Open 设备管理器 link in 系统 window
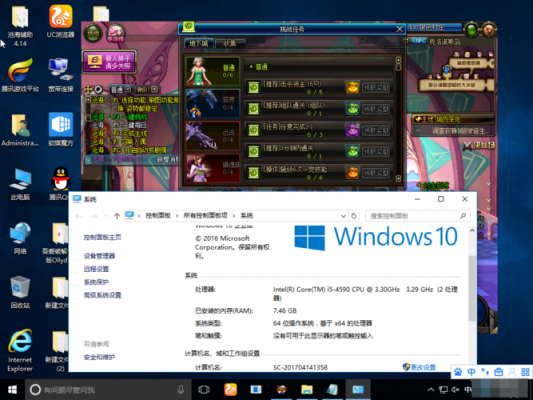Viewport: 533px width, 400px height. tap(99, 256)
